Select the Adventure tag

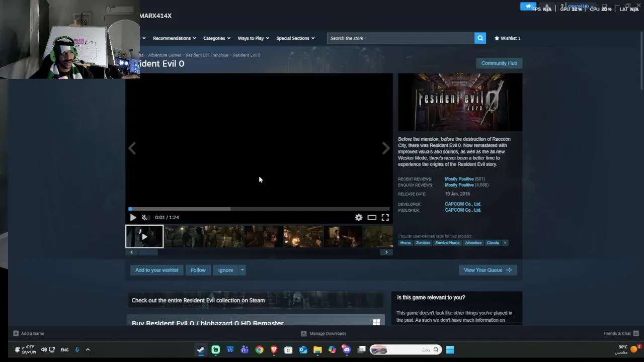pyautogui.click(x=473, y=243)
